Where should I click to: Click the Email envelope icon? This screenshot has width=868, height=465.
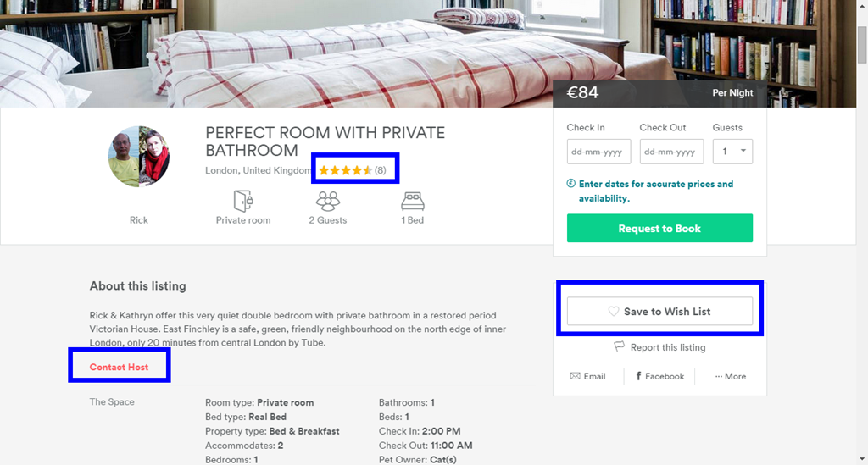pos(576,376)
